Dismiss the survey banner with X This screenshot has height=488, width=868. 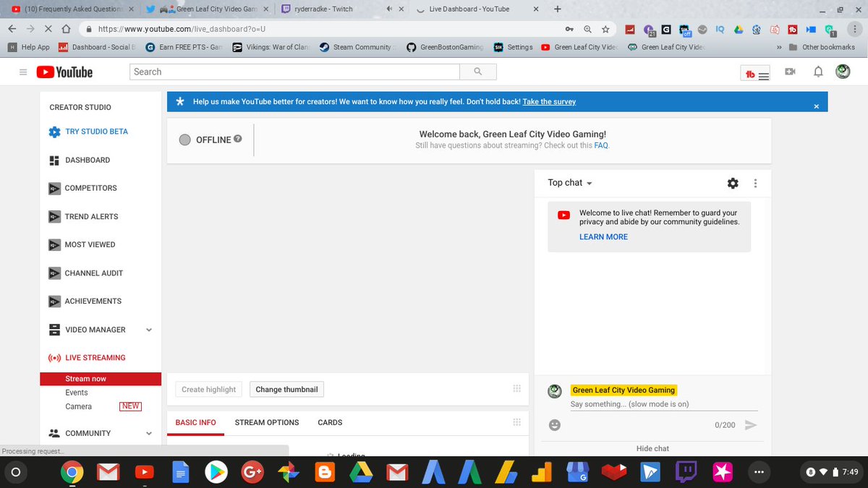click(x=817, y=106)
